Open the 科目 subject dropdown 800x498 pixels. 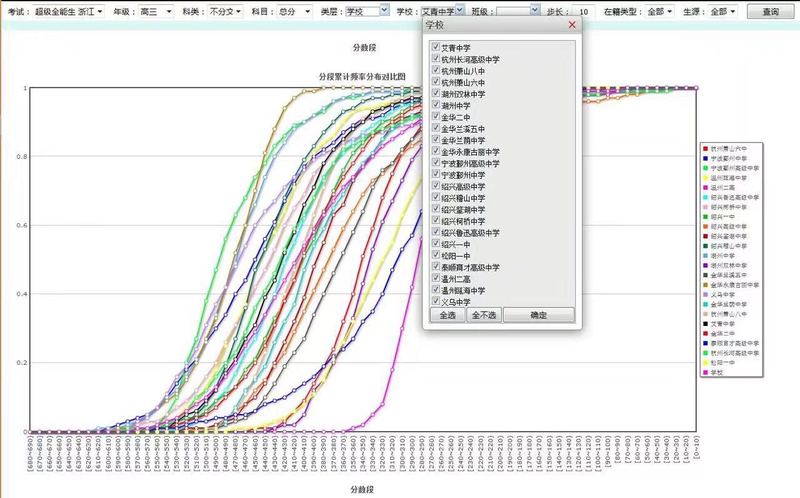coord(293,11)
